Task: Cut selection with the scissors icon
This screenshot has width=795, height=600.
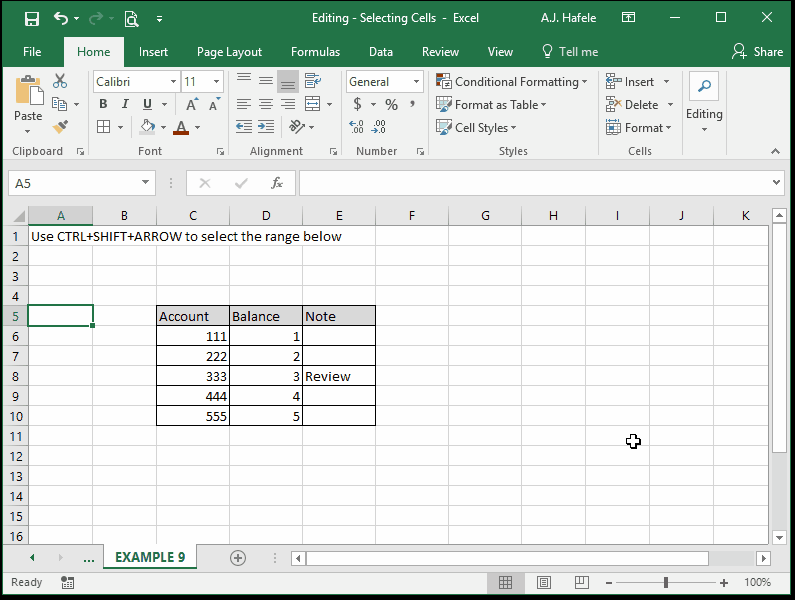Action: [x=60, y=81]
